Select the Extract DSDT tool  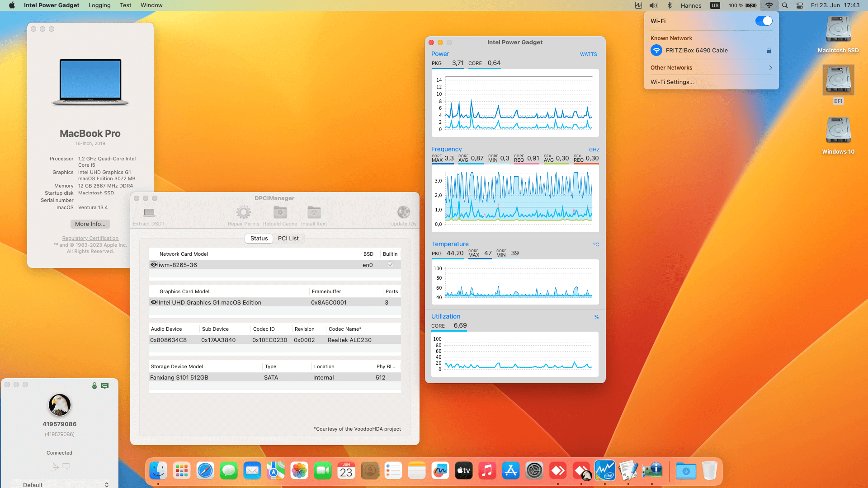coord(149,212)
